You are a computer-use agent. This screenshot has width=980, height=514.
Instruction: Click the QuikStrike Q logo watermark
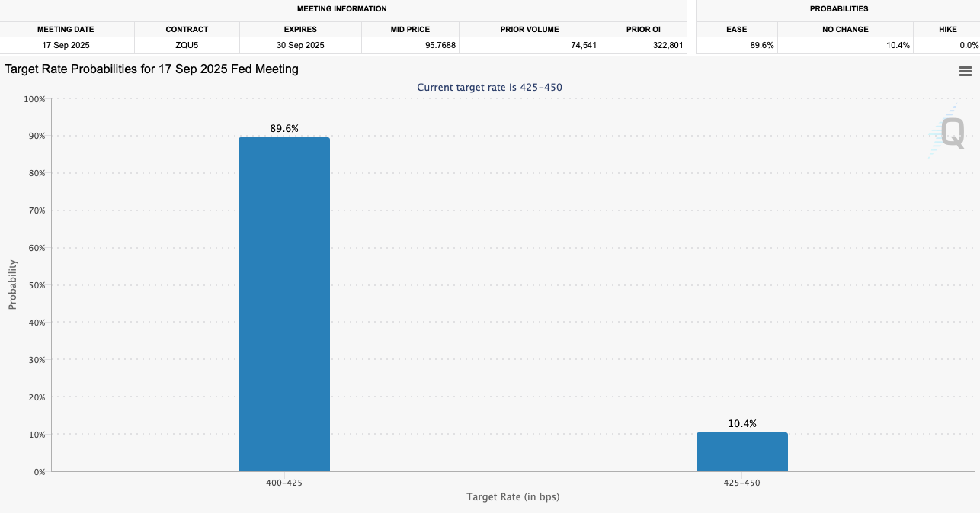click(951, 133)
